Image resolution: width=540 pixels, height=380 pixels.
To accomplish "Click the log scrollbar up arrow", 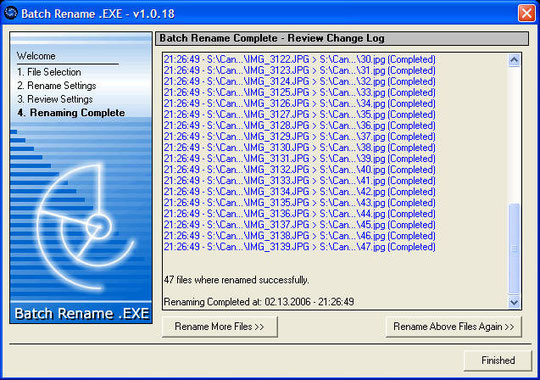I will (x=514, y=60).
